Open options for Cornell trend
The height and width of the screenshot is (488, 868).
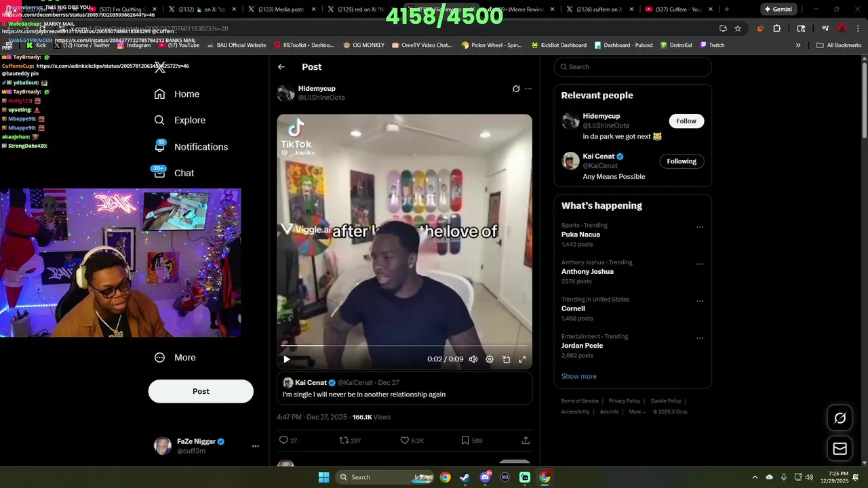(x=700, y=301)
